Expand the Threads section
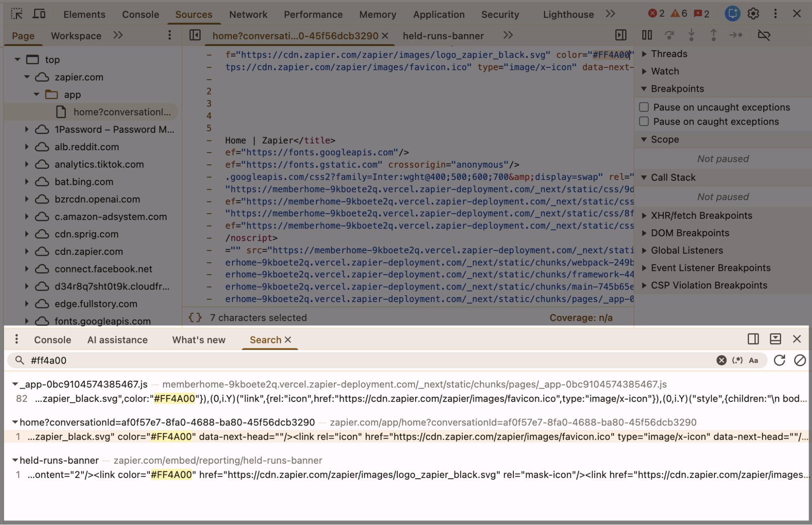The image size is (812, 525). click(644, 54)
